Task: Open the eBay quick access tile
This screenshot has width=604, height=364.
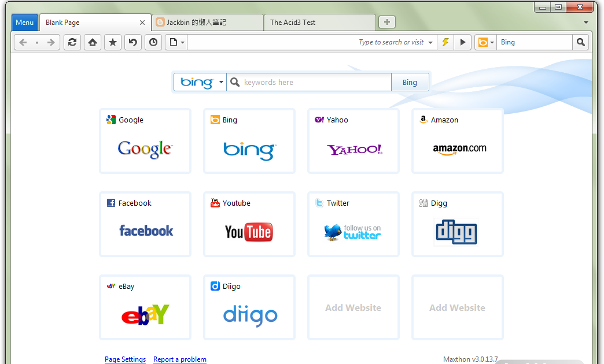Action: click(145, 307)
